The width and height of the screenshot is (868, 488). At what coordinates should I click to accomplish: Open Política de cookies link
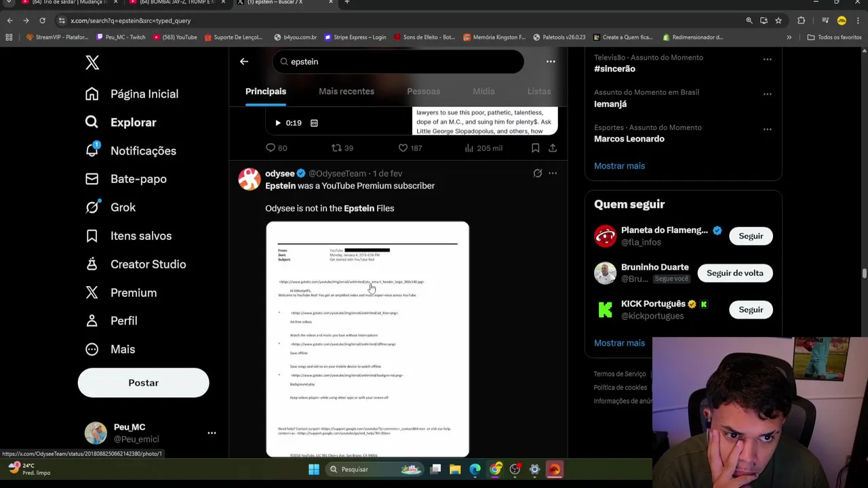620,388
